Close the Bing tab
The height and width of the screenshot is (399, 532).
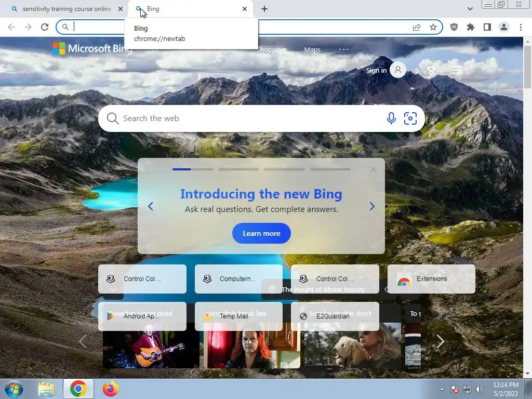[245, 9]
